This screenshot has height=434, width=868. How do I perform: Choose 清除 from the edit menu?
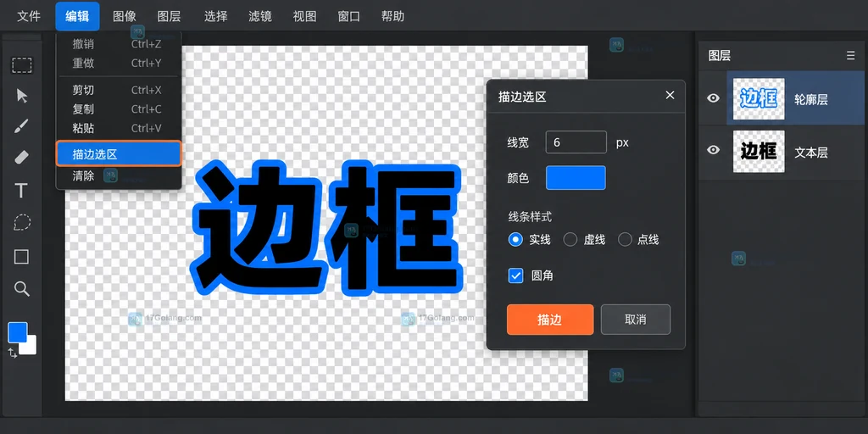tap(119, 176)
